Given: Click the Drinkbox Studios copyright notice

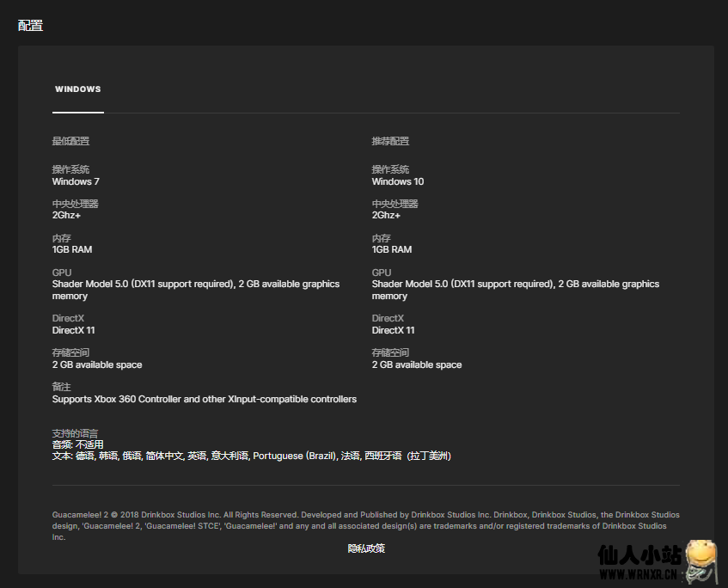Looking at the screenshot, I should [x=365, y=526].
